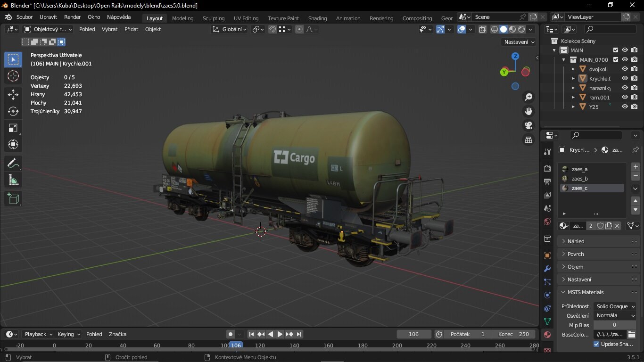
Task: Play the animation forward
Action: (x=280, y=334)
